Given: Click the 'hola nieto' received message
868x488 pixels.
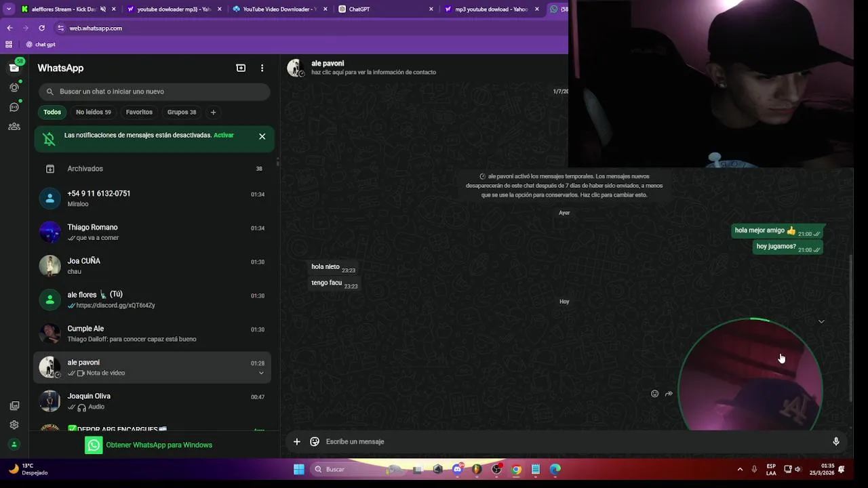Looking at the screenshot, I should (x=333, y=268).
